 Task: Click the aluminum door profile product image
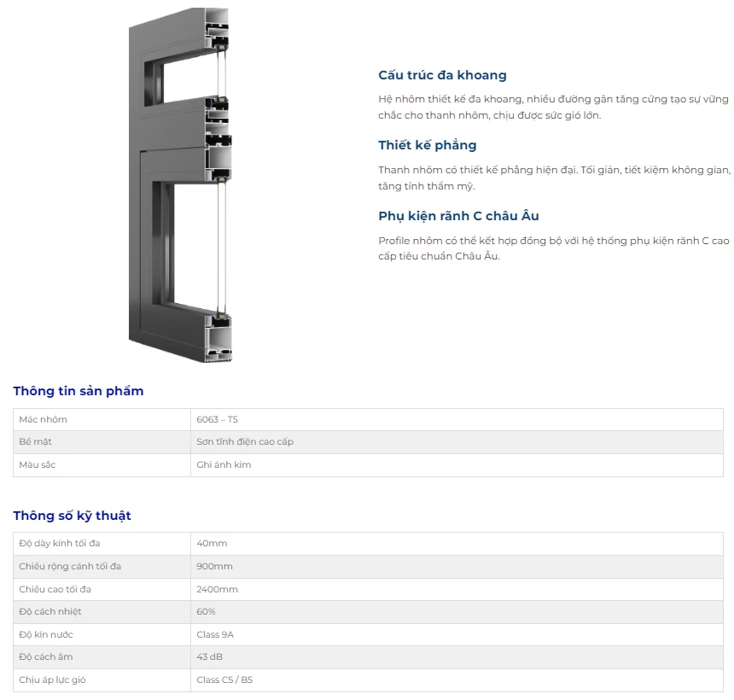point(181,185)
